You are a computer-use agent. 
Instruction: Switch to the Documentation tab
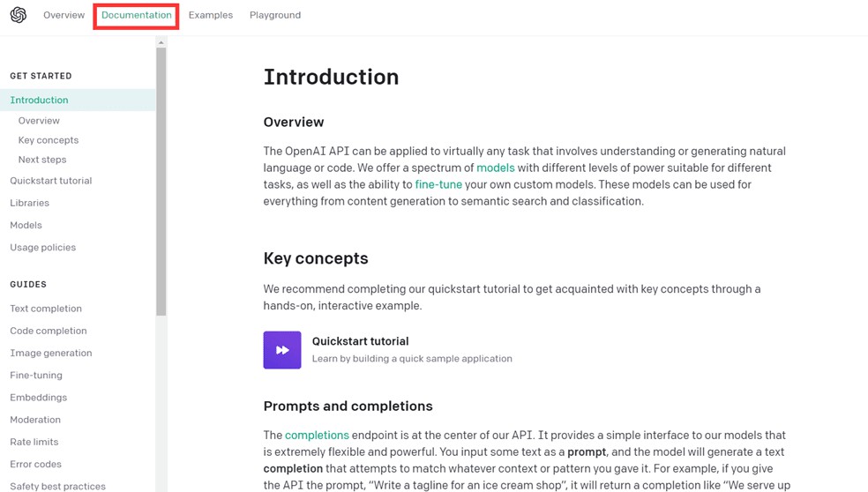[x=137, y=15]
